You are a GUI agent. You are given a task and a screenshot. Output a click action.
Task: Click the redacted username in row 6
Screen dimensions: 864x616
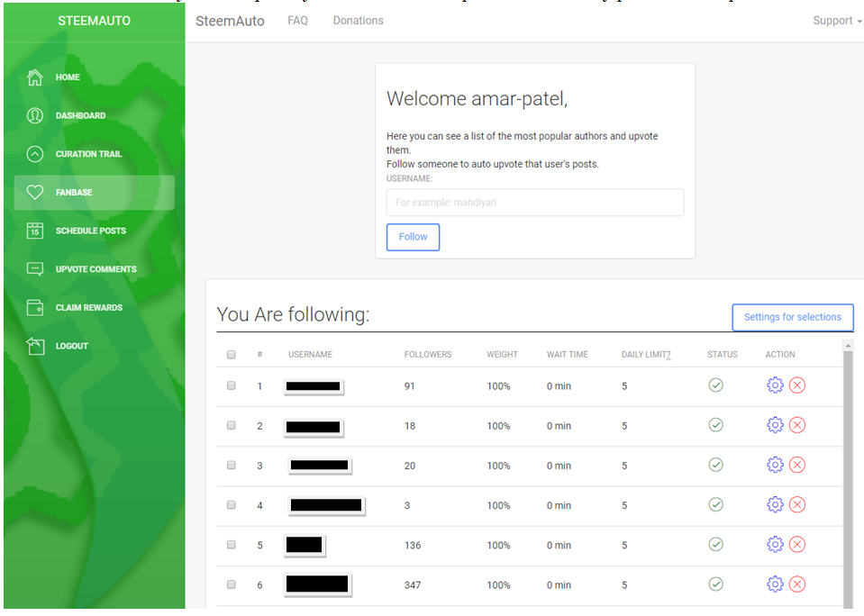click(317, 584)
